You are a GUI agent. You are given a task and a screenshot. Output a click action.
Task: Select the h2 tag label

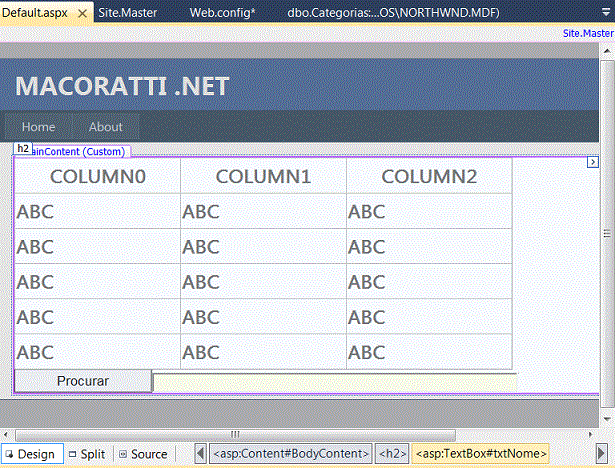tap(23, 148)
